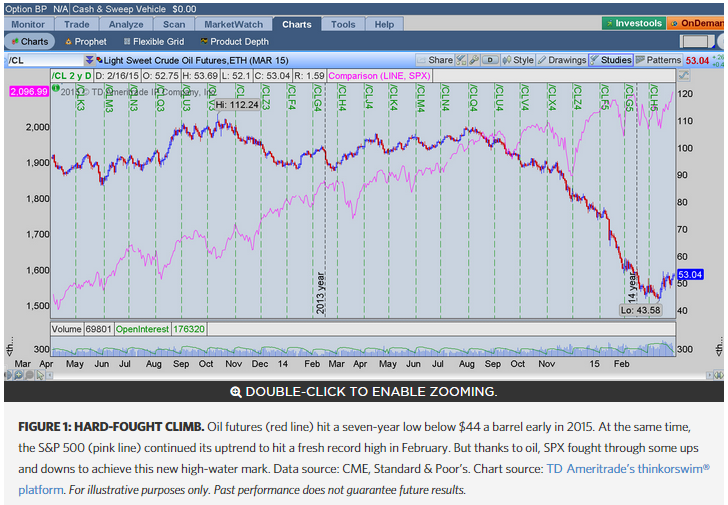Open the Help tab
Image resolution: width=728 pixels, height=505 pixels.
(384, 24)
